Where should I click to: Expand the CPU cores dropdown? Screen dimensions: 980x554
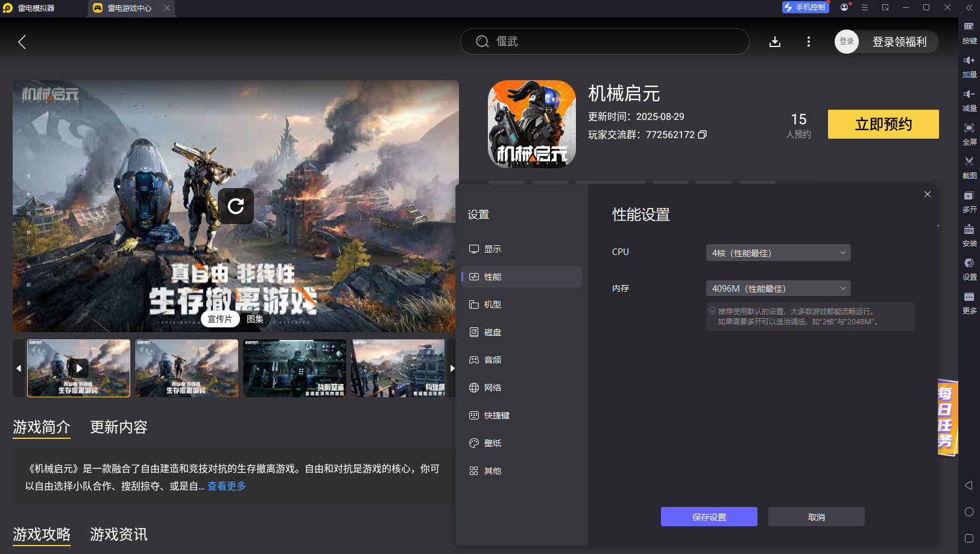click(778, 253)
